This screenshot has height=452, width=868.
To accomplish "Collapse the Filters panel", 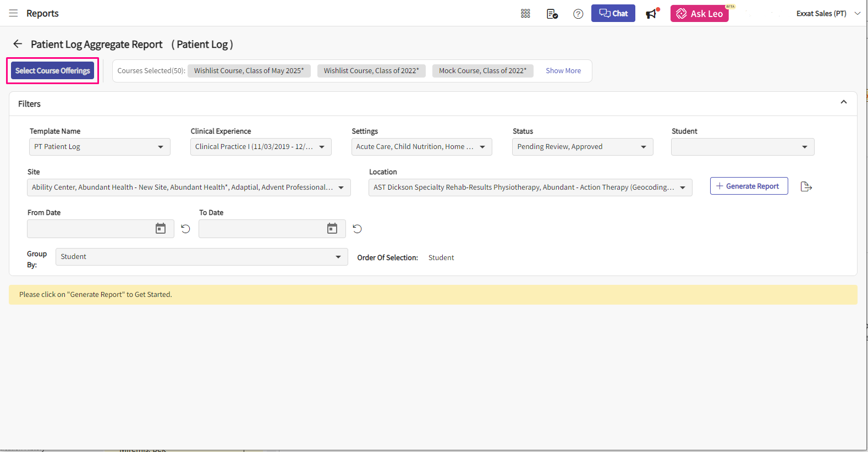I will point(843,102).
